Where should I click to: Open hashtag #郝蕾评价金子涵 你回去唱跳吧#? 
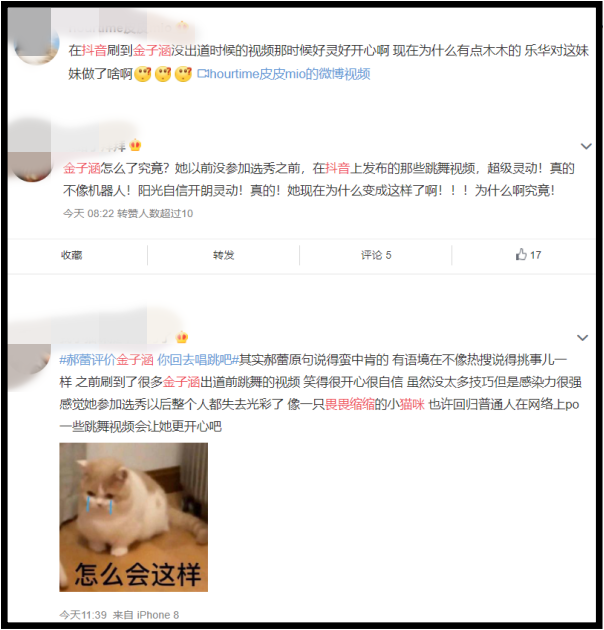pyautogui.click(x=149, y=360)
